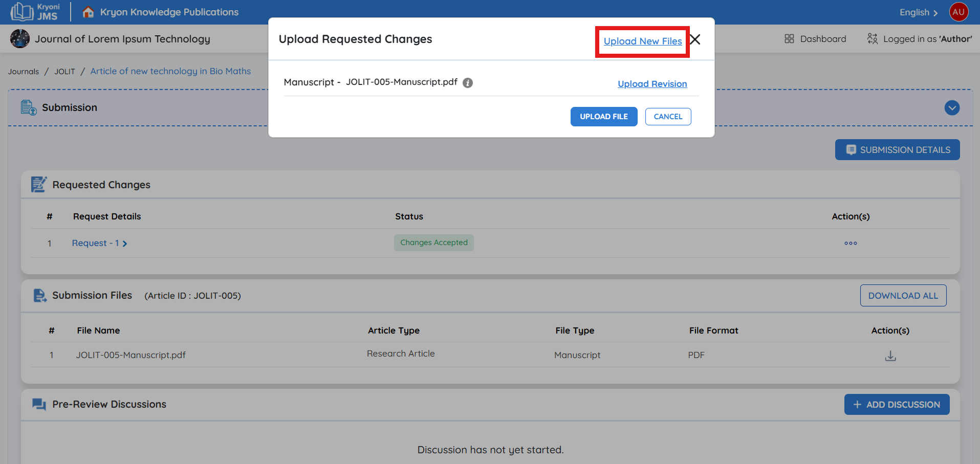The height and width of the screenshot is (464, 980).
Task: Go to the Journals breadcrumb
Action: tap(24, 72)
